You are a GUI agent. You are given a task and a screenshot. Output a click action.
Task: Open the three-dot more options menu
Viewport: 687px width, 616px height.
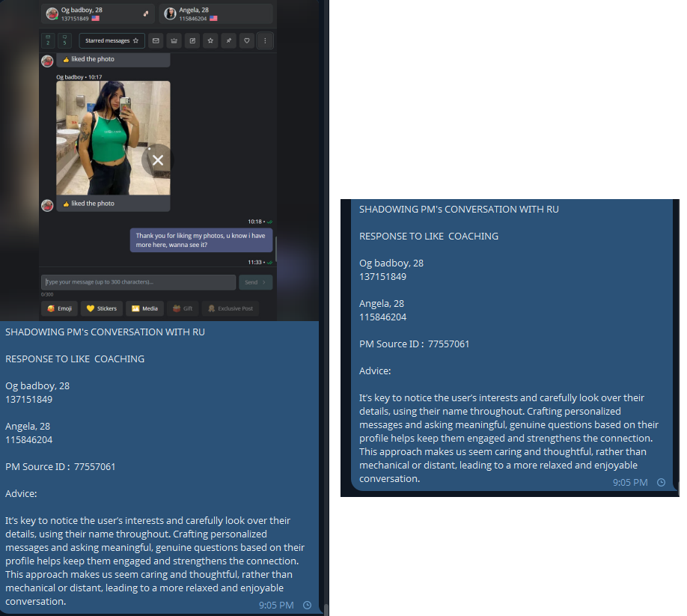[265, 40]
